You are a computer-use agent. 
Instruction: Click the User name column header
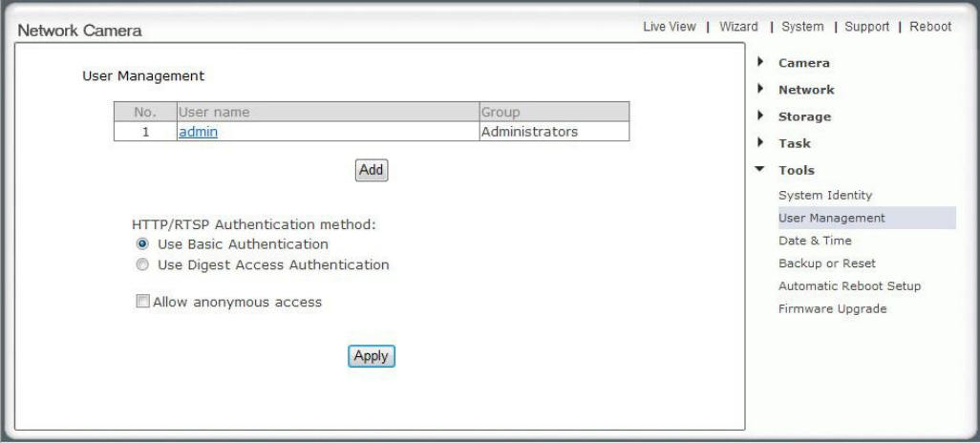tap(329, 112)
